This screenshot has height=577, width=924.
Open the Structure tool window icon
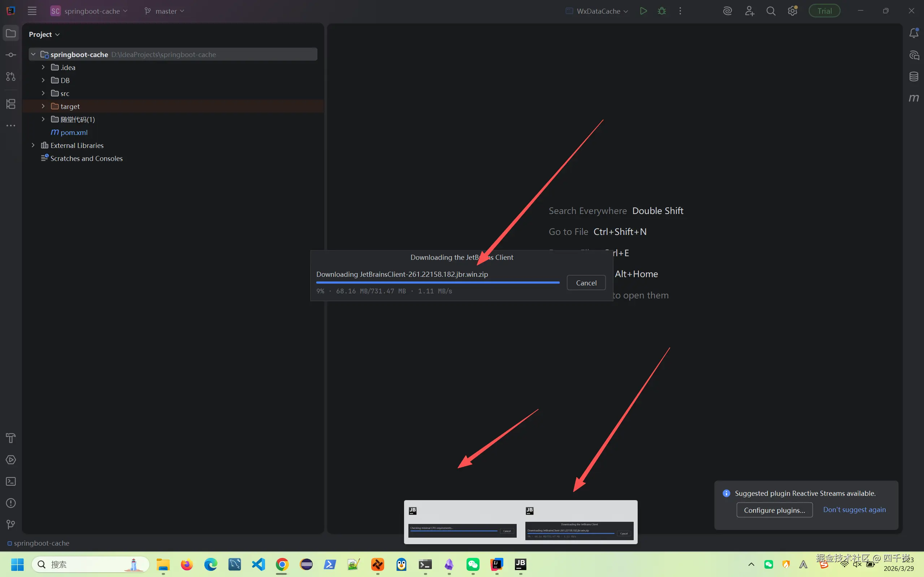pos(11,104)
